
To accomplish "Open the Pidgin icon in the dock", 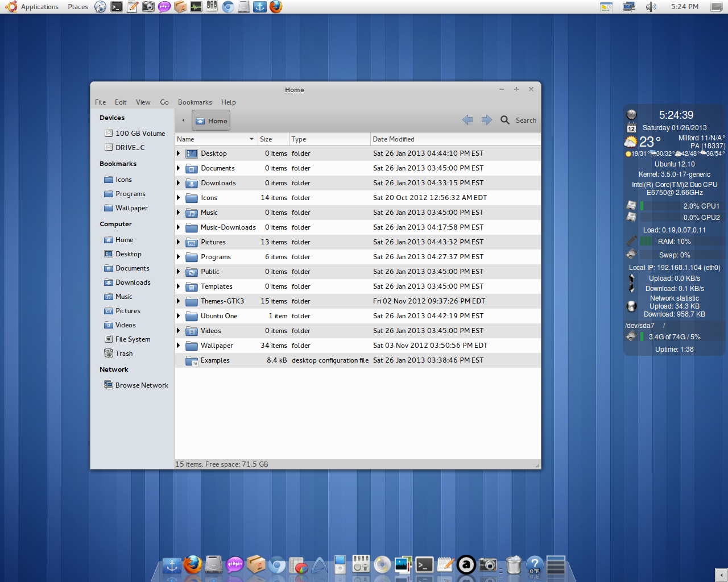I will (235, 564).
